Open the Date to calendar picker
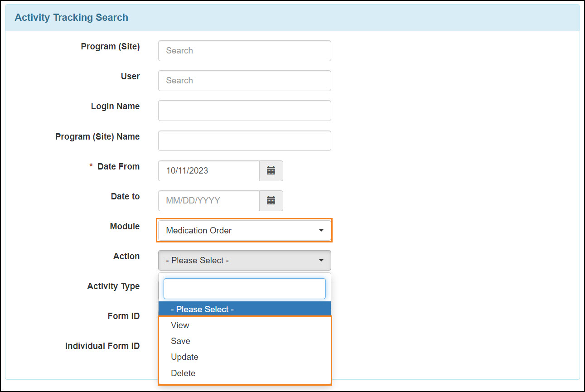585x392 pixels. coord(271,201)
